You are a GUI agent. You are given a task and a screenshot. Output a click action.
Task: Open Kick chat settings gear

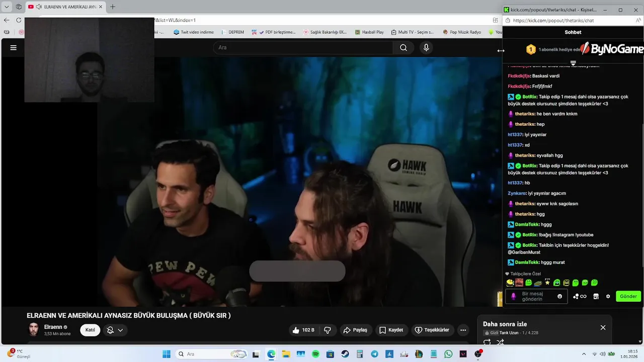pos(608,297)
